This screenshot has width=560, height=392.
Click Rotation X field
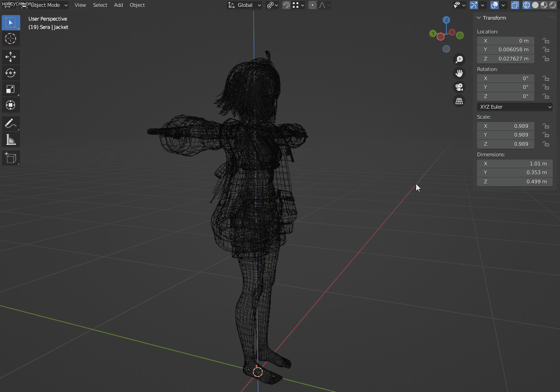(505, 78)
